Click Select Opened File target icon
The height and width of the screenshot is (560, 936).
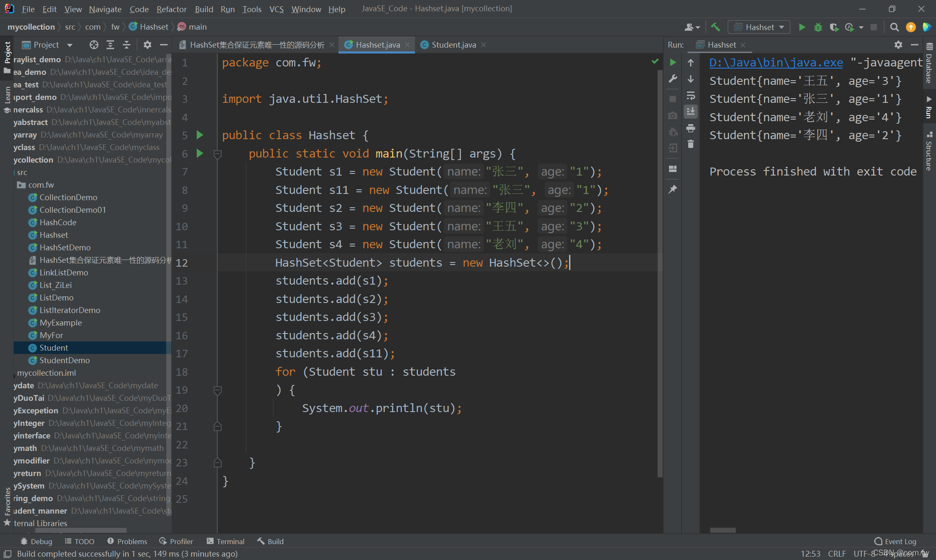94,45
